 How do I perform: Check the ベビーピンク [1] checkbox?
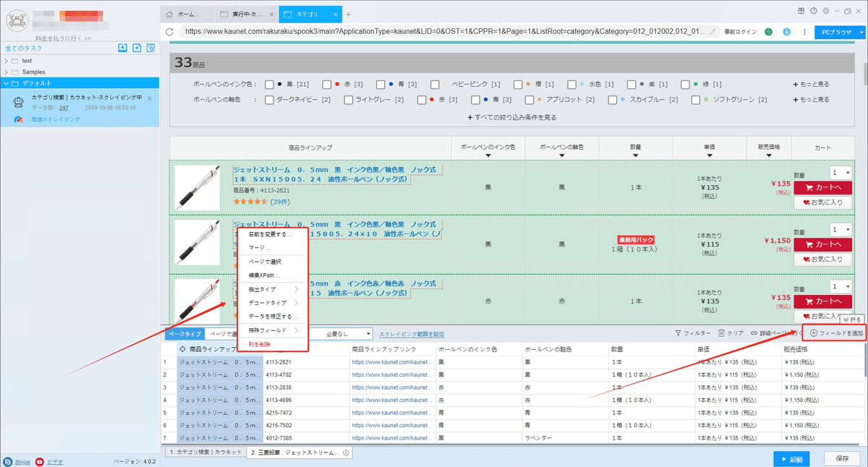[x=434, y=85]
